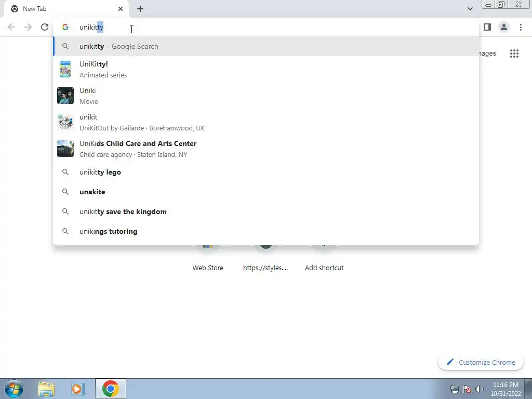Choose UniKids Child Care and Arts Center
Viewport: 532px width, 399px height.
point(266,149)
